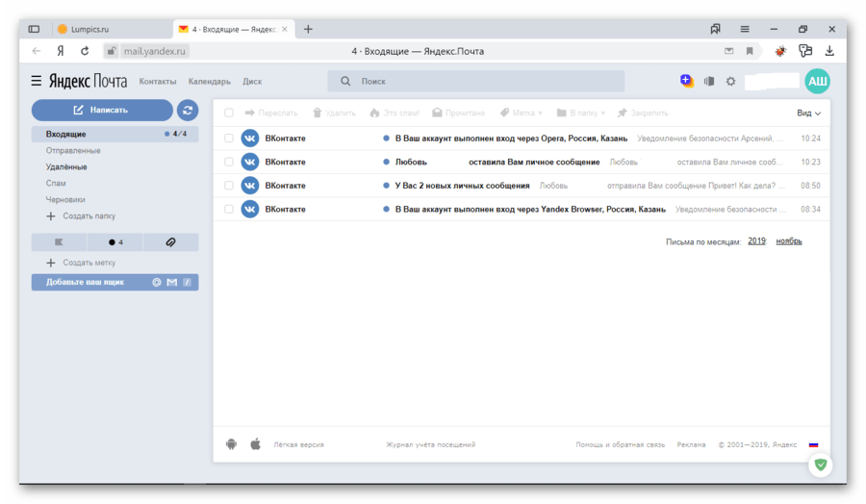
Task: Open the hamburger menu next to Яндекс Почта
Action: (x=36, y=81)
